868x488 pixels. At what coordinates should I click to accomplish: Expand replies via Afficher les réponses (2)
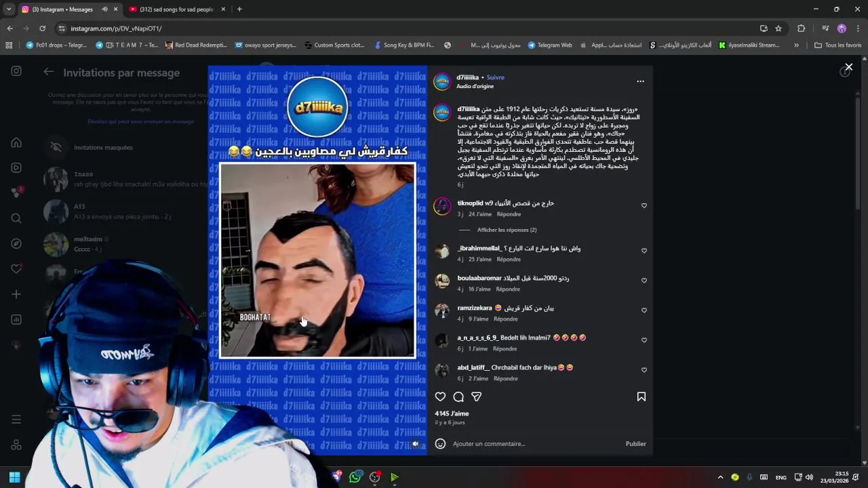507,230
